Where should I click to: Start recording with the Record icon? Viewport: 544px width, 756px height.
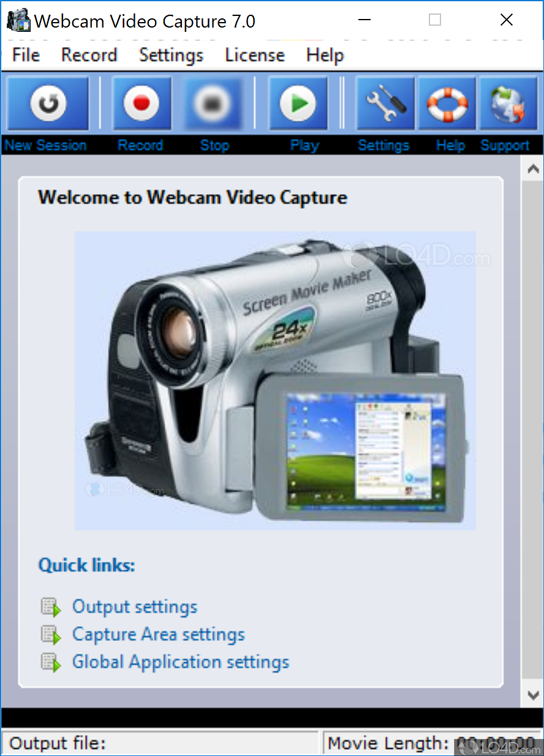point(142,104)
